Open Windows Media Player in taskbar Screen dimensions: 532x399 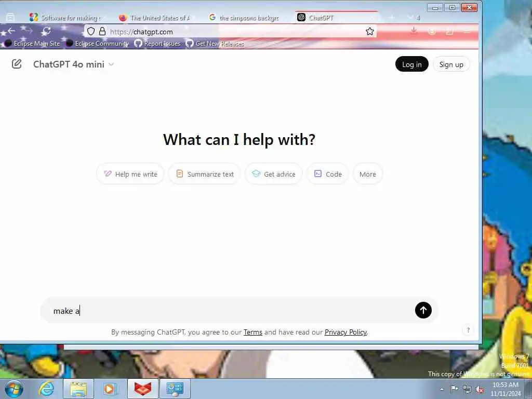109,389
